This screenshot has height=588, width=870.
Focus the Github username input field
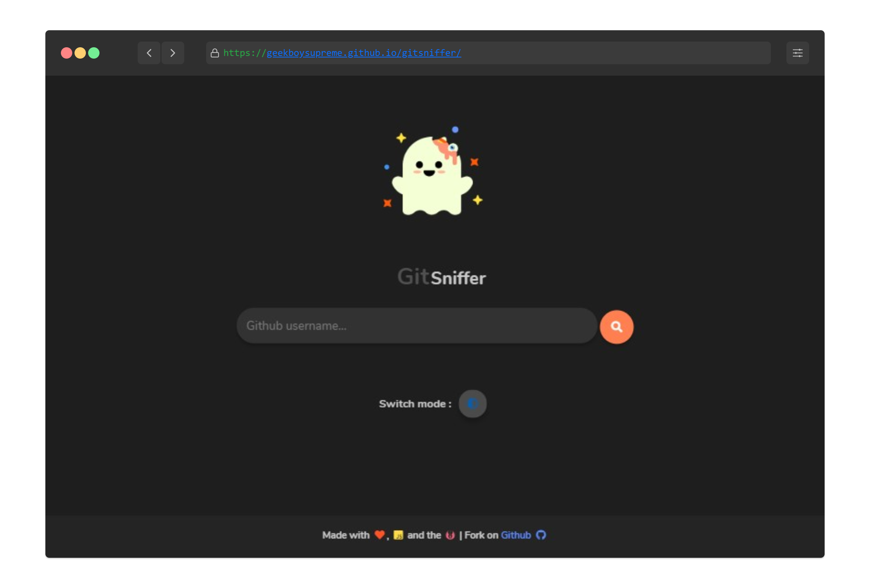[x=416, y=326]
